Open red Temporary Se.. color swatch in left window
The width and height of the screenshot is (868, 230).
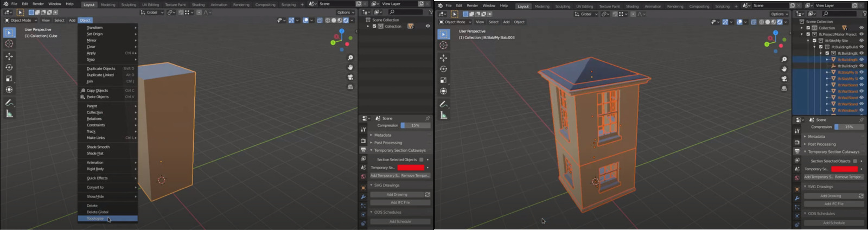coord(411,168)
